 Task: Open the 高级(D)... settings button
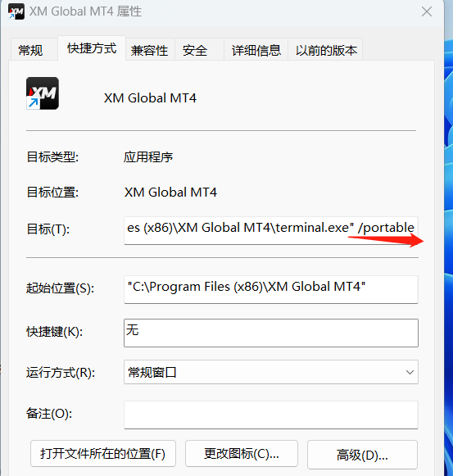point(362,455)
